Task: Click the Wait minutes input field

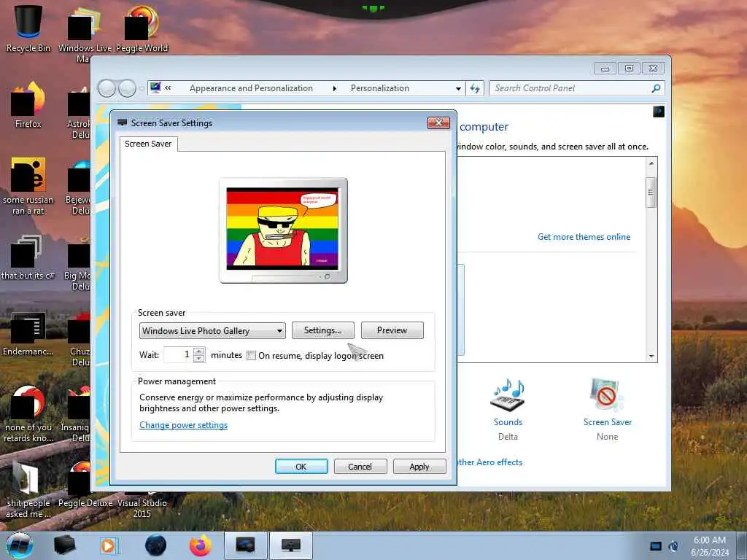Action: pos(178,355)
